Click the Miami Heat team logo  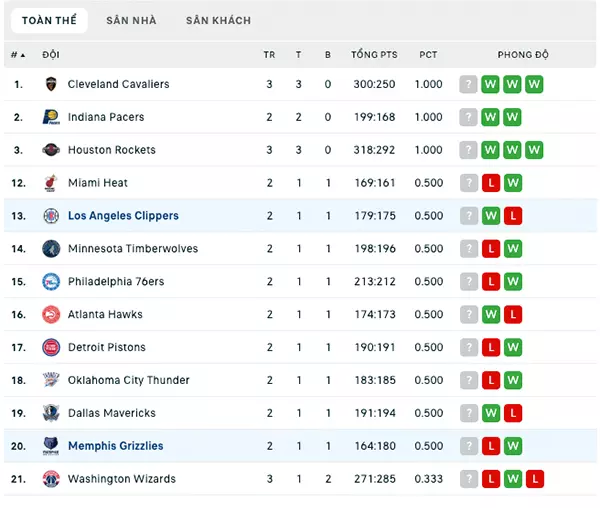tap(51, 183)
